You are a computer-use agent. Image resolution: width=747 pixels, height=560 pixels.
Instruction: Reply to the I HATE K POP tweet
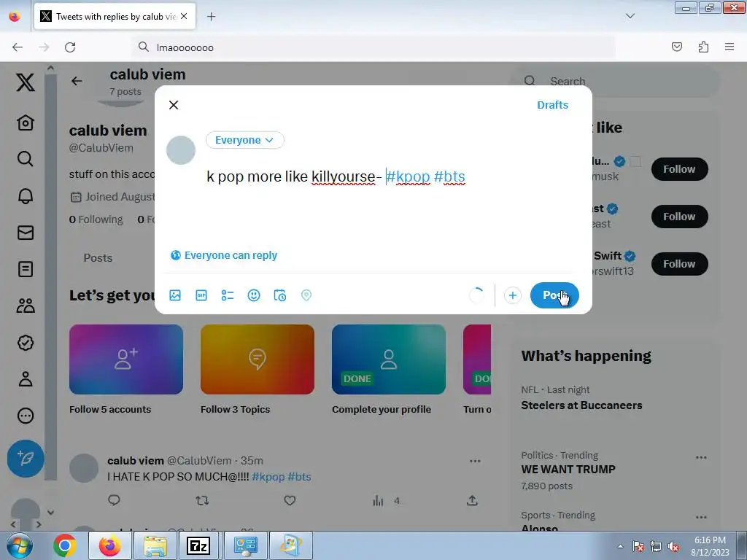114,500
